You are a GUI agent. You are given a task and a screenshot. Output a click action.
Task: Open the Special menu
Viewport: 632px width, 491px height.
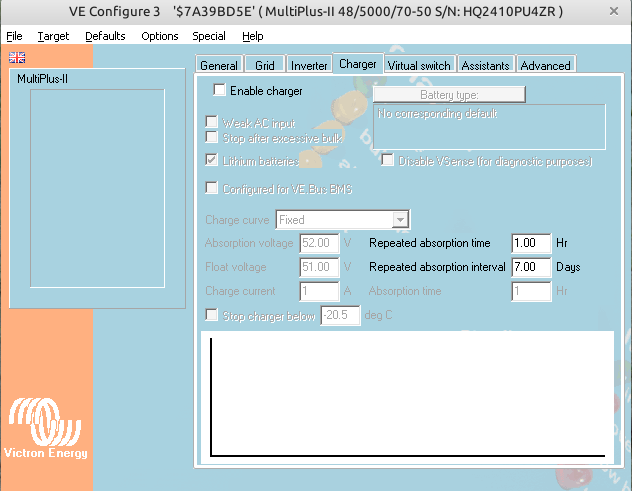(209, 36)
